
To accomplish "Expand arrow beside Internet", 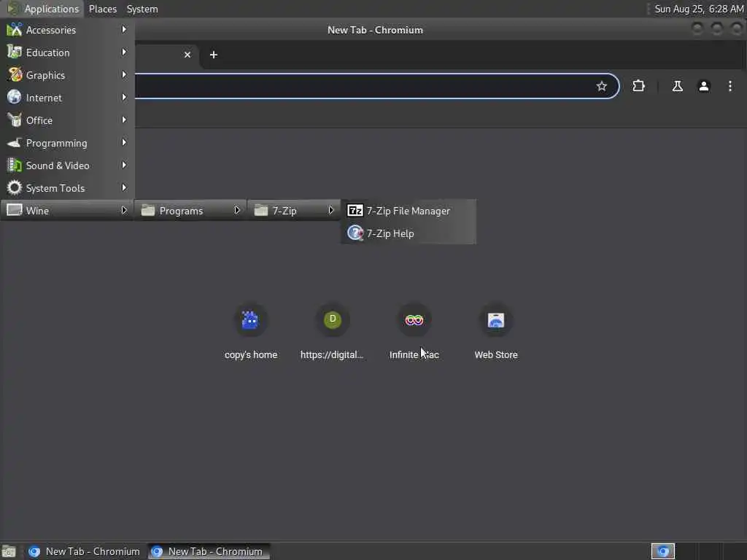I will (124, 97).
